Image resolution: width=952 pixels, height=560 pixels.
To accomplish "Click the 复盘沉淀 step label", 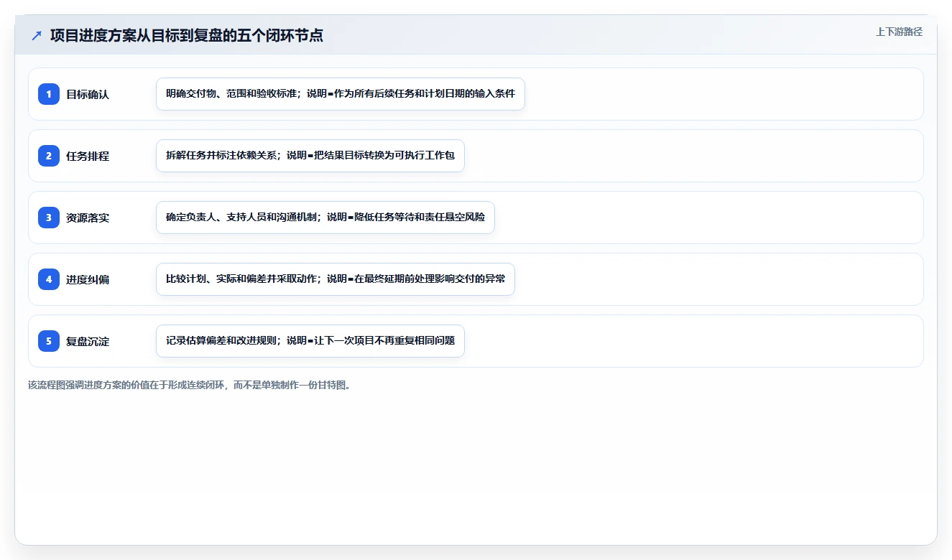I will click(x=88, y=341).
